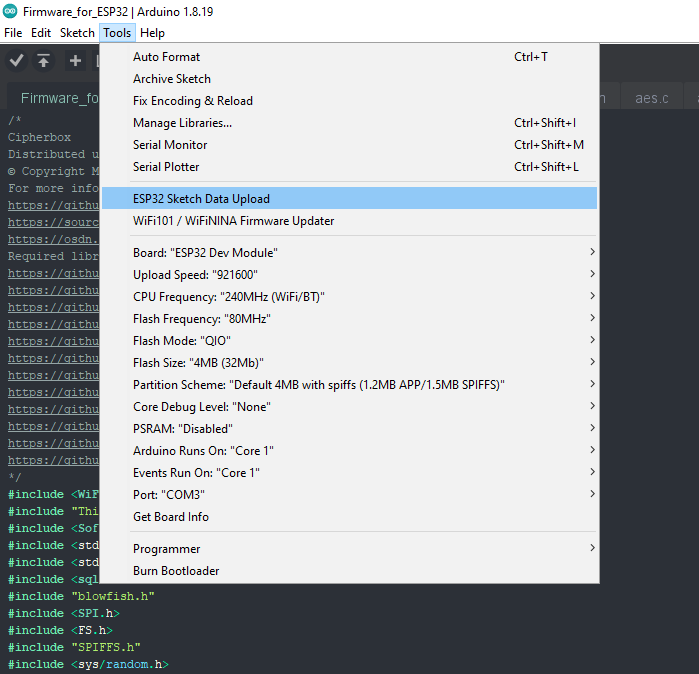Click the Cipherbox comment line
The width and height of the screenshot is (699, 674).
pos(39,137)
